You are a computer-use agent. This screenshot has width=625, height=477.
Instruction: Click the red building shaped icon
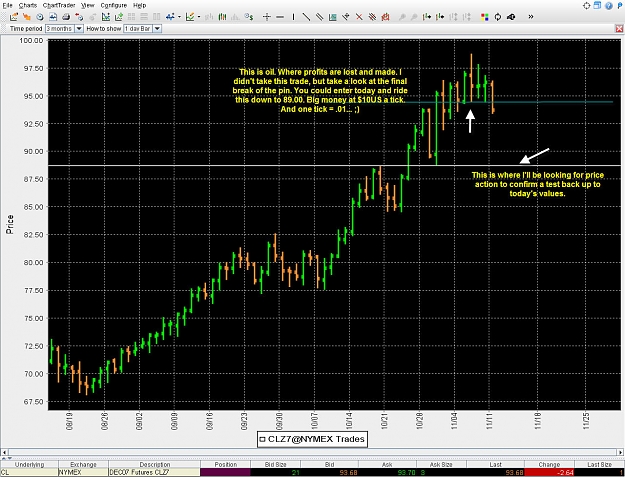(x=385, y=17)
